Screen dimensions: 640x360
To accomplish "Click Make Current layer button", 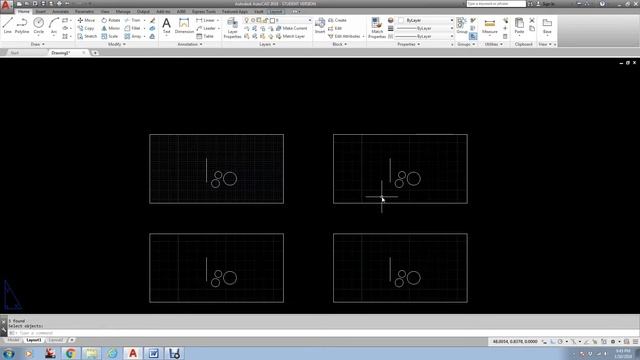I will [291, 28].
